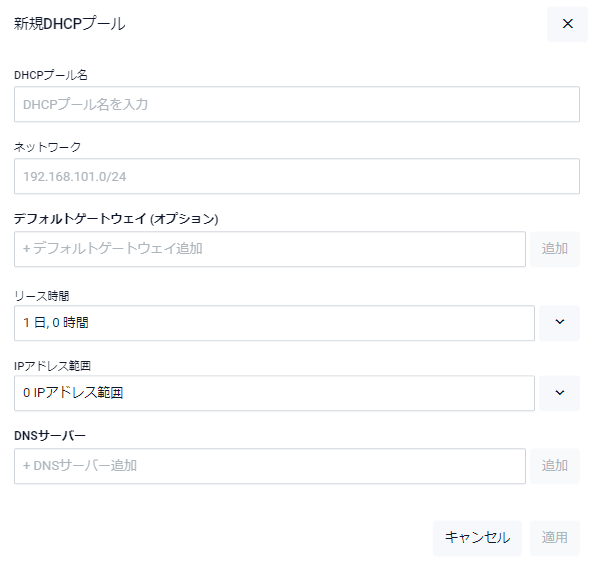Click the DNSサーバー追加 input field
The width and height of the screenshot is (594, 569).
coord(270,466)
